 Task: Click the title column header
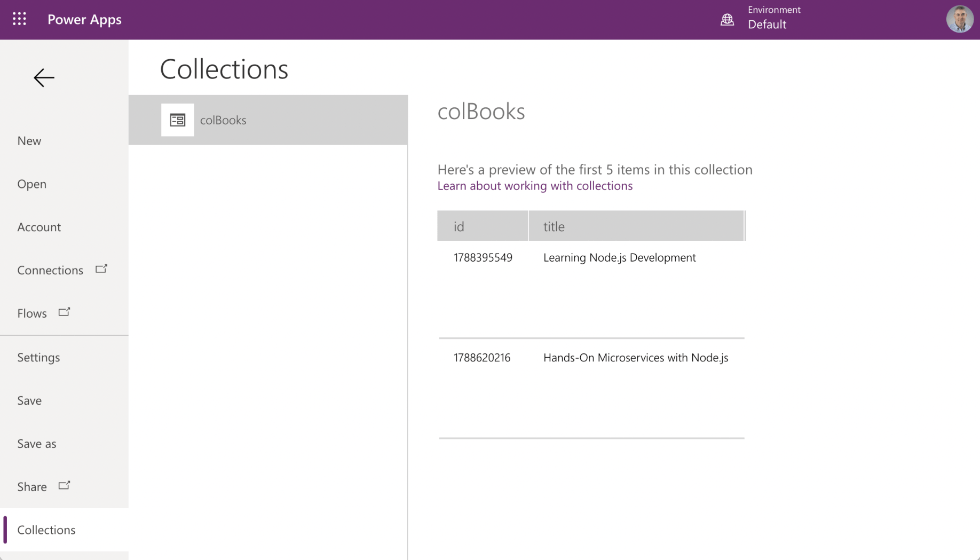point(636,226)
